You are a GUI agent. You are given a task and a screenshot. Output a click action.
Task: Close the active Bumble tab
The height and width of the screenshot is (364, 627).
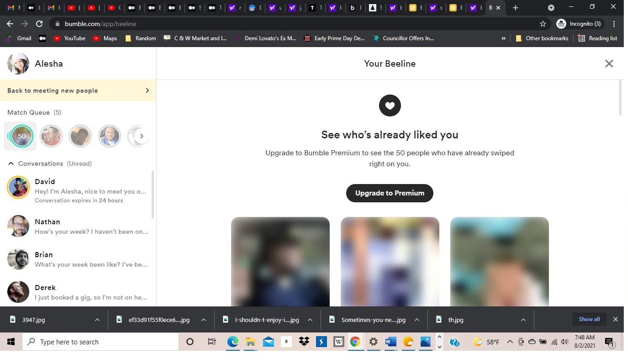coord(498,8)
